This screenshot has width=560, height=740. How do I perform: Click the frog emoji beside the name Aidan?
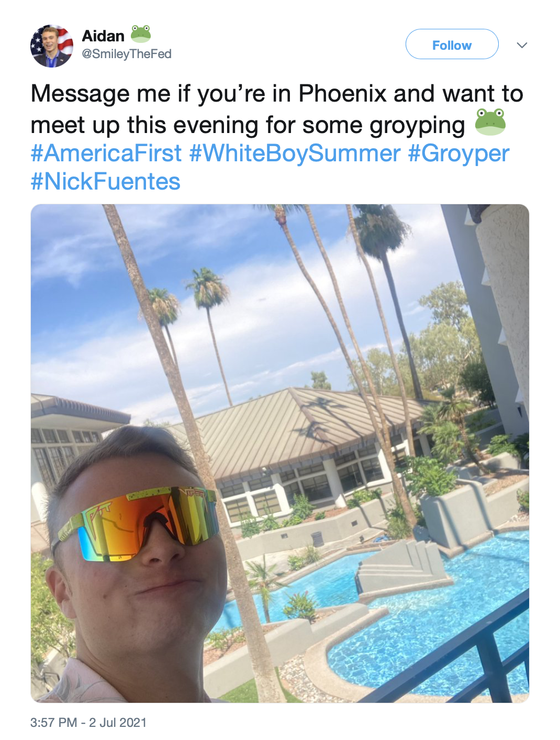140,35
